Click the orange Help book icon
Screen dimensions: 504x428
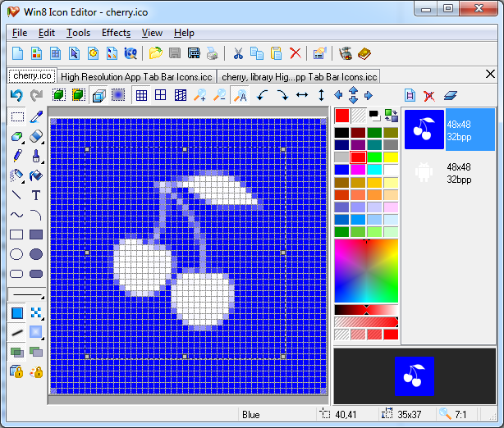[364, 53]
